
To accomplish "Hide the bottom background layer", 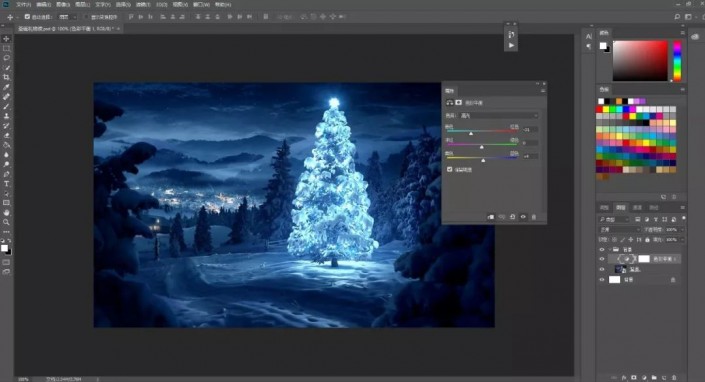I will 602,280.
